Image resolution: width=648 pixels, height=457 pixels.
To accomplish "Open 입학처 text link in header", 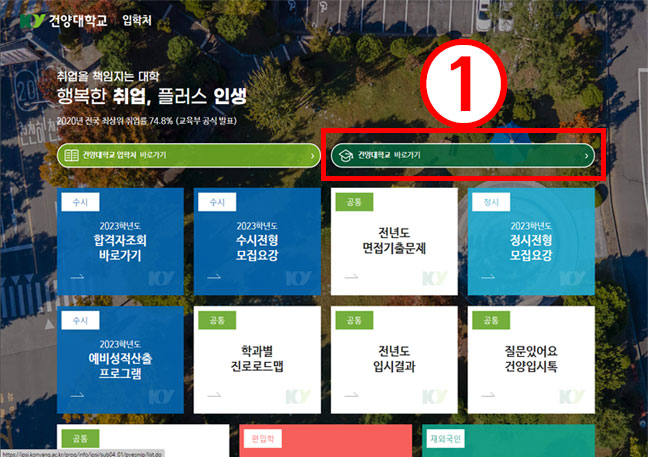I will [x=139, y=20].
